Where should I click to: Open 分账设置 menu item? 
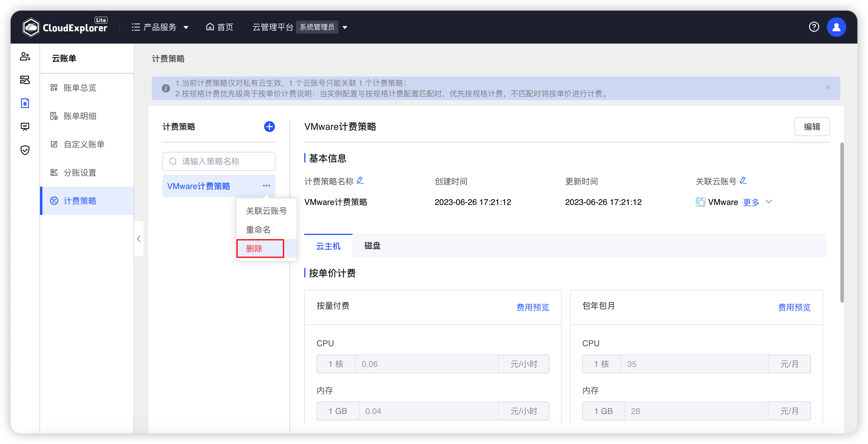pyautogui.click(x=87, y=173)
